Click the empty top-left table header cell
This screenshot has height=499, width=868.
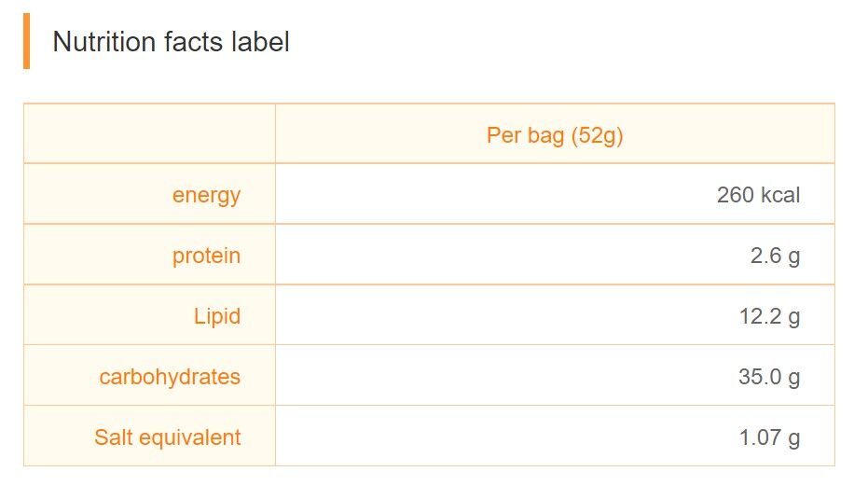(149, 134)
